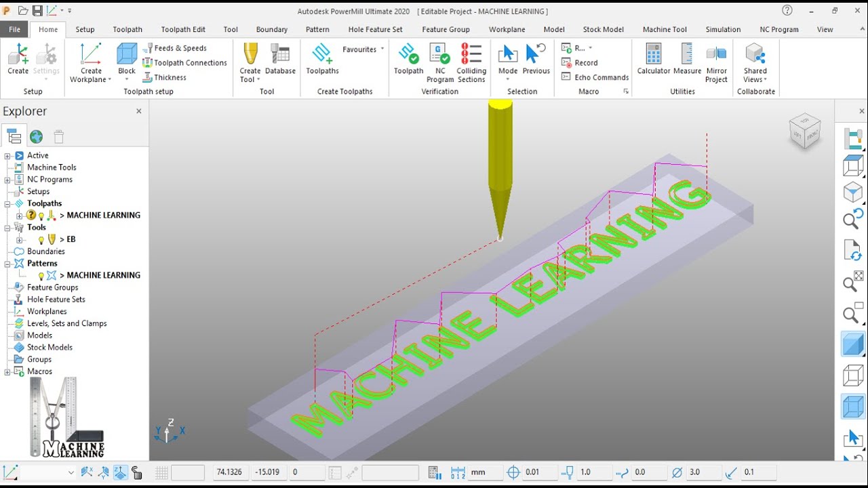Switch to the Stock Model tab

click(604, 29)
